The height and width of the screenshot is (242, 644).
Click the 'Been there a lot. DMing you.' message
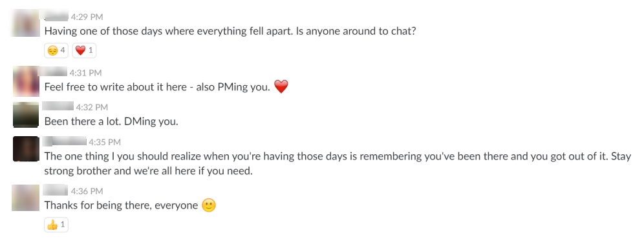[111, 121]
